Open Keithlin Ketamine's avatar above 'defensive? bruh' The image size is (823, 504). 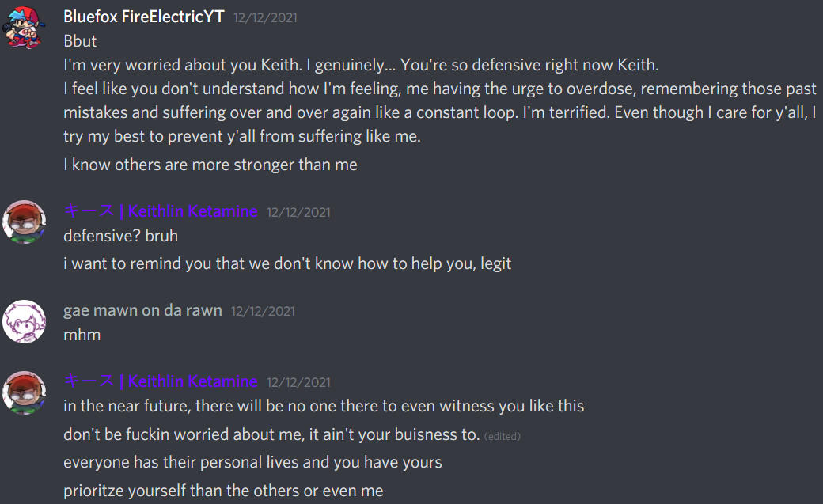coord(24,222)
